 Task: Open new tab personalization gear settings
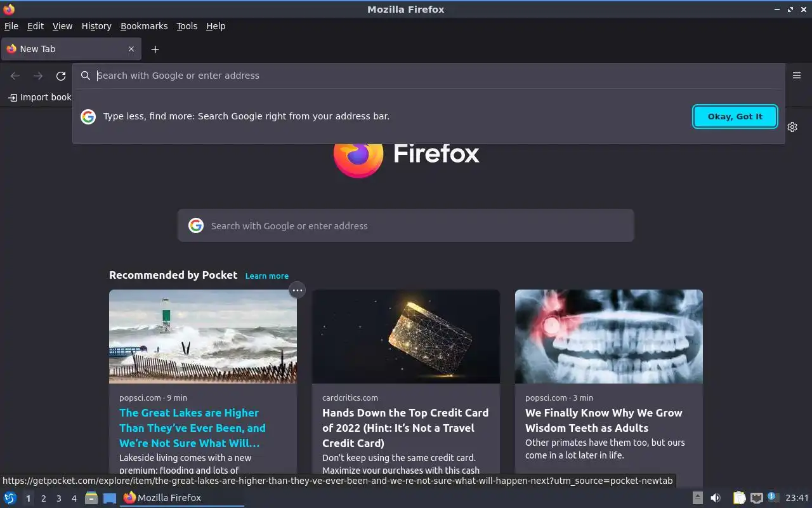click(792, 127)
